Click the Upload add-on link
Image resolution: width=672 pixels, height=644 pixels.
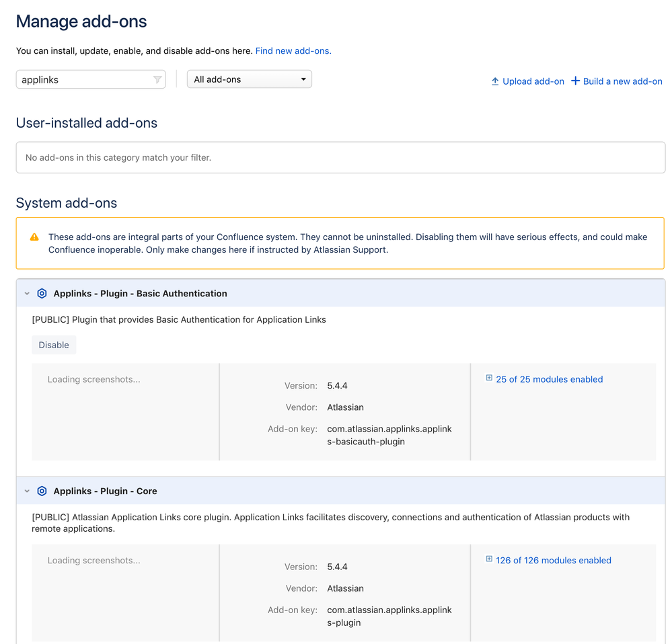533,81
